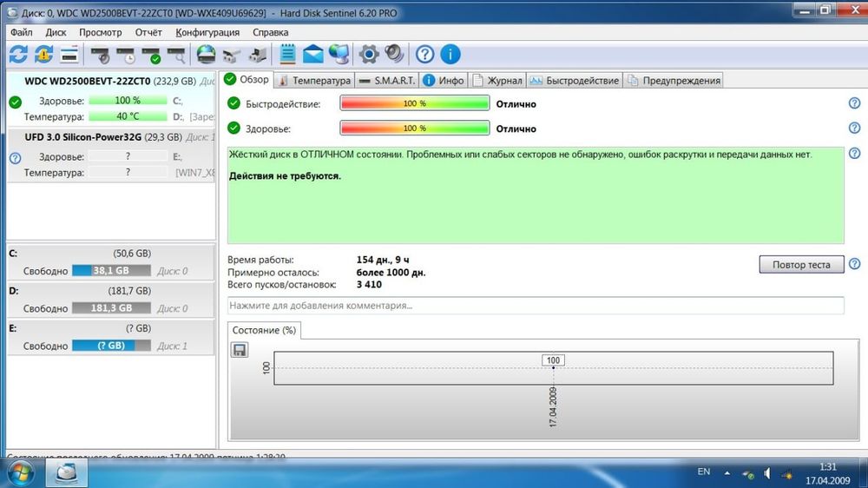The image size is (868, 488).
Task: Click the Повтор теста button
Action: [801, 264]
